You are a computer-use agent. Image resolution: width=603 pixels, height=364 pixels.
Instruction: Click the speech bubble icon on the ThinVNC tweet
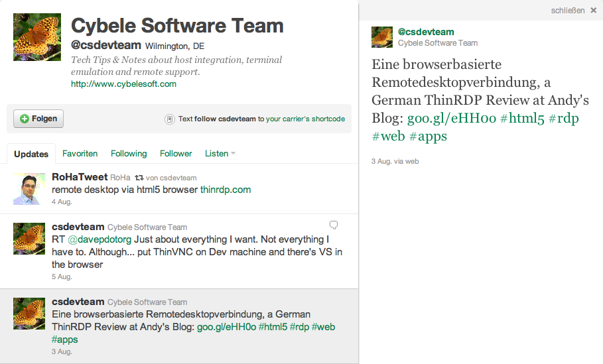tap(334, 225)
